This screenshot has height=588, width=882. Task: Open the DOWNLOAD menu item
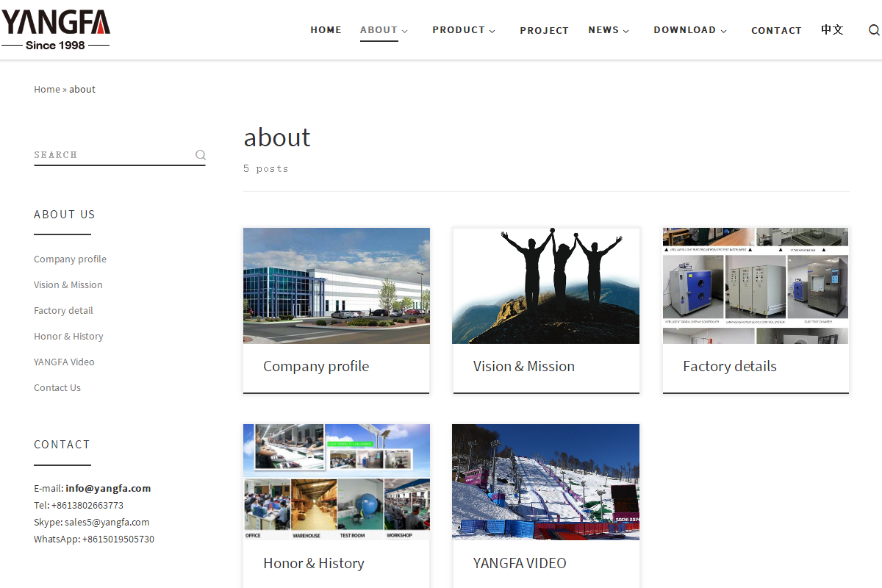(x=684, y=30)
